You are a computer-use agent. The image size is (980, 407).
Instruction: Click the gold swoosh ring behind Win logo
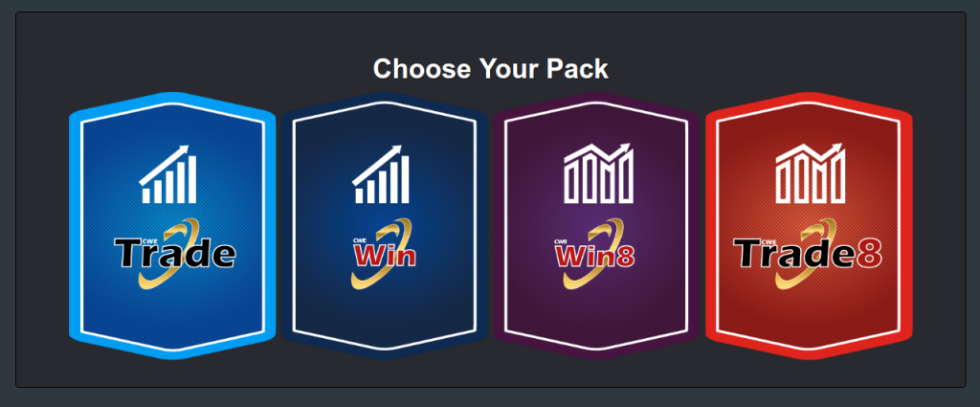[x=382, y=253]
